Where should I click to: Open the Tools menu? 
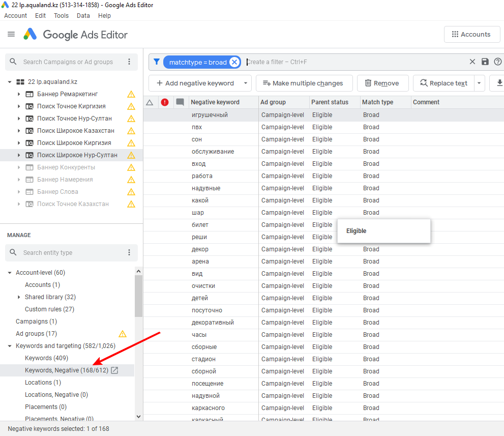(61, 15)
